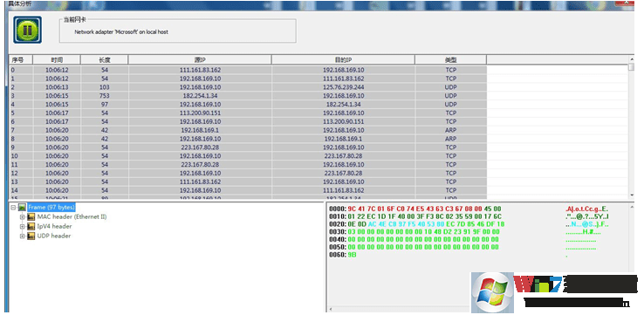Select packet row 2 destined to 125.76.239.244
This screenshot has width=644, height=315.
tap(248, 87)
